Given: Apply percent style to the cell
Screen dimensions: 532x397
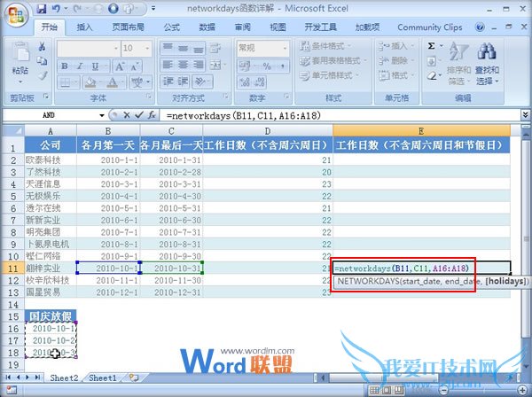Looking at the screenshot, I should 267,66.
